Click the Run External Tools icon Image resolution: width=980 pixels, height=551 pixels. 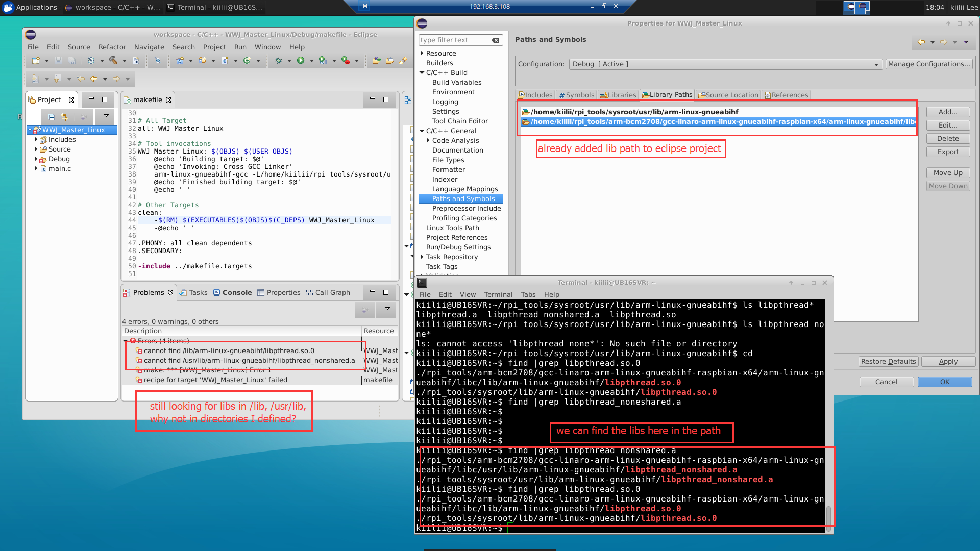pyautogui.click(x=346, y=61)
